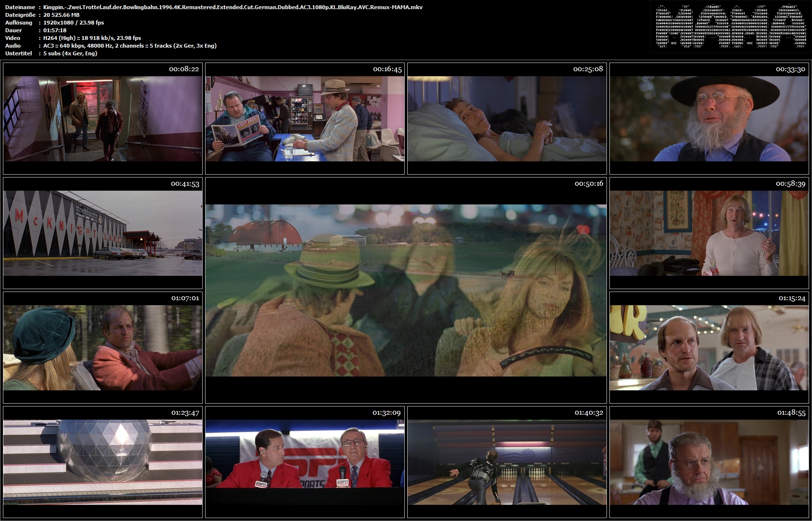Screen dimensions: 812x521
Task: Select the thumbnail of the grey-bearded man in a kitchen
Action: [709, 462]
